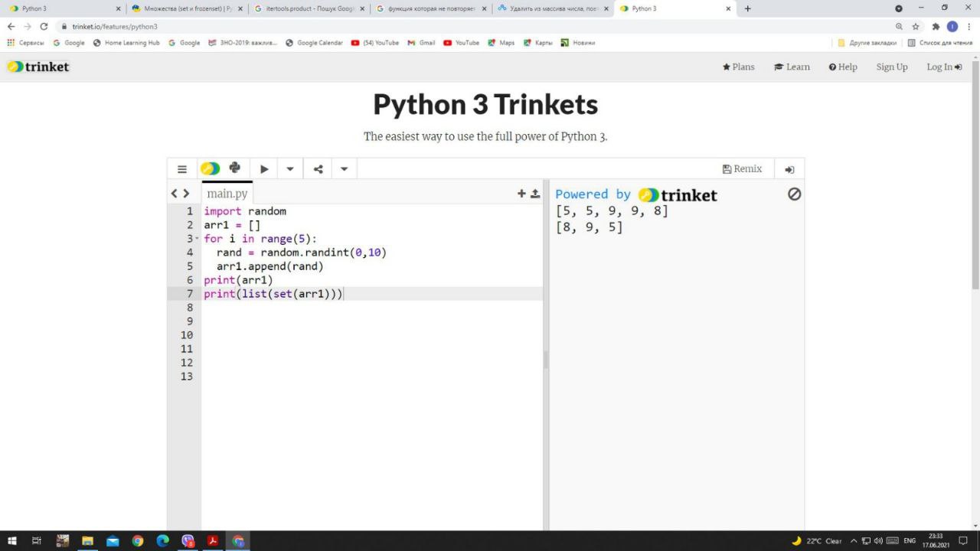
Task: Expand the share options dropdown arrow
Action: tap(344, 169)
